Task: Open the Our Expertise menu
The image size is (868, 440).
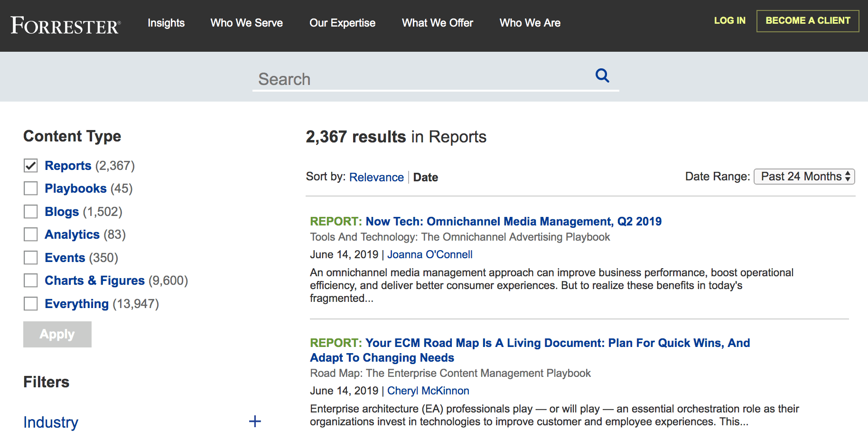Action: pos(342,23)
